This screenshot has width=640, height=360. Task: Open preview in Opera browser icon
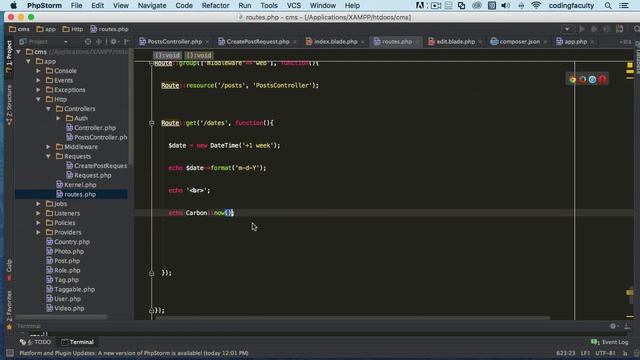tap(602, 79)
